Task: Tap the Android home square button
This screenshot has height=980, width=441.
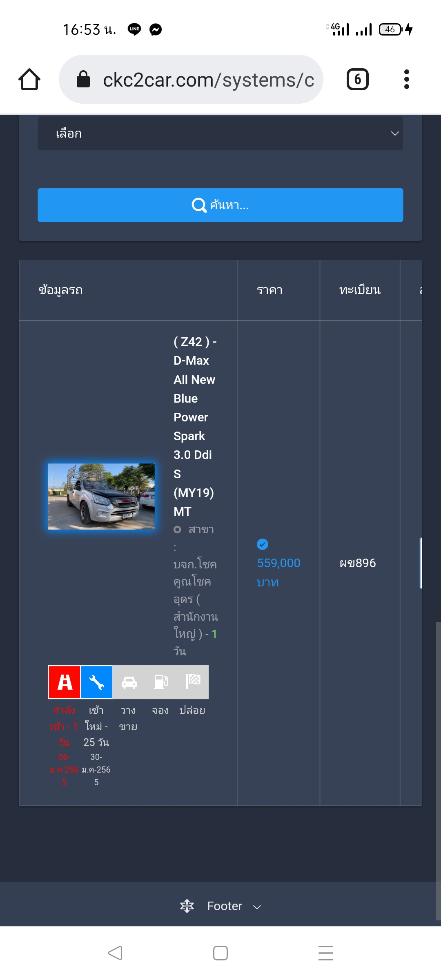Action: point(220,953)
